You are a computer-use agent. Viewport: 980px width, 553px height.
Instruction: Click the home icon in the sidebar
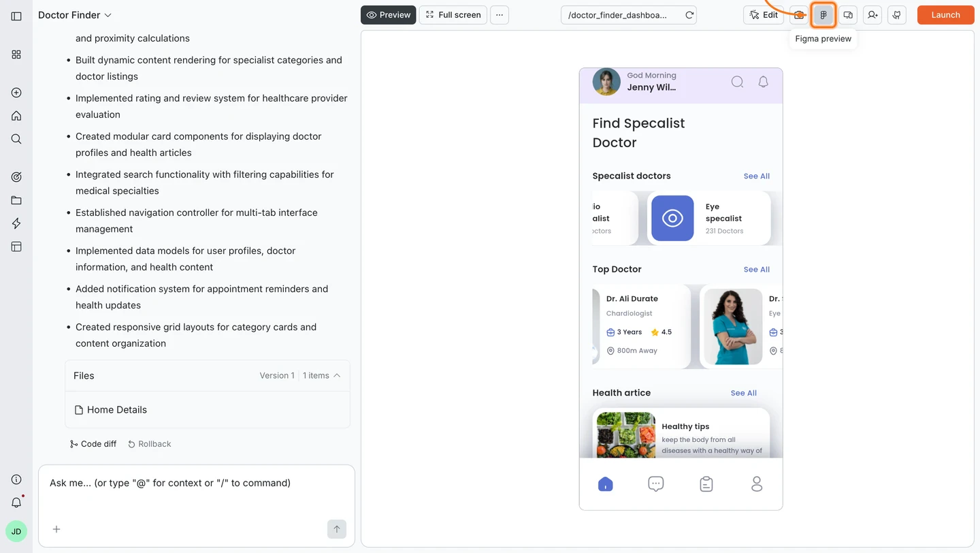(16, 115)
